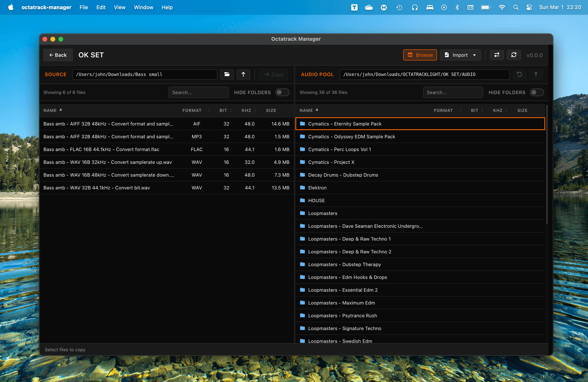The width and height of the screenshot is (588, 382).
Task: Go up one level in audio pool
Action: tap(536, 74)
